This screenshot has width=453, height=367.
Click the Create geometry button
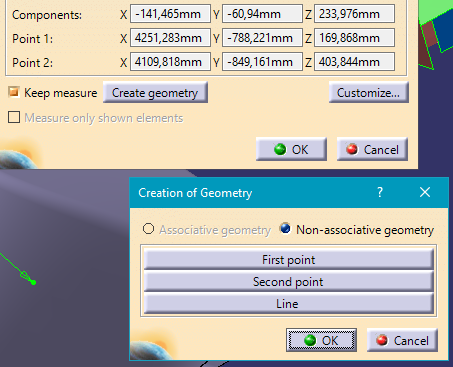(155, 92)
